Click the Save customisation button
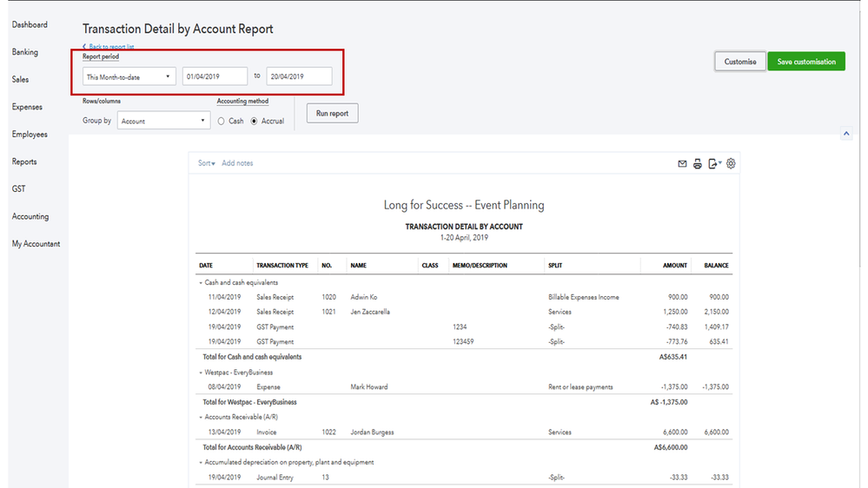 (x=805, y=62)
